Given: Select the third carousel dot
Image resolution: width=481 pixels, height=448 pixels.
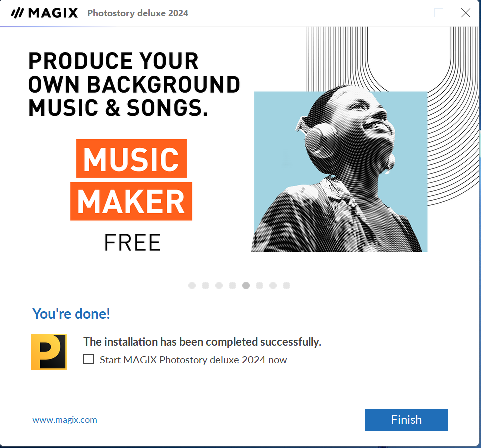Looking at the screenshot, I should (x=219, y=285).
